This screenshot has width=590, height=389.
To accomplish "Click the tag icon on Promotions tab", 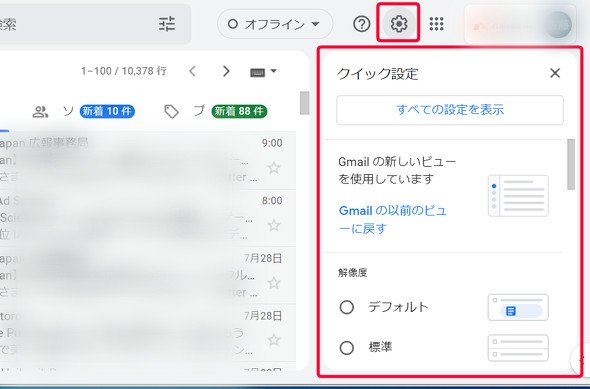I will pos(172,112).
